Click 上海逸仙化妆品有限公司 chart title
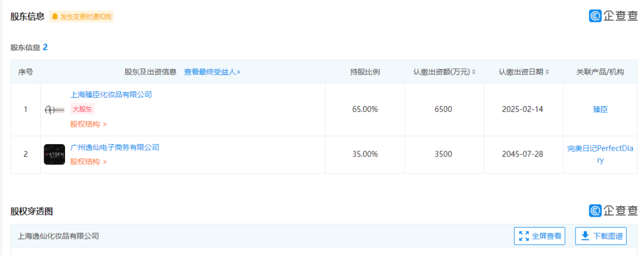This screenshot has width=644, height=255. coord(58,236)
